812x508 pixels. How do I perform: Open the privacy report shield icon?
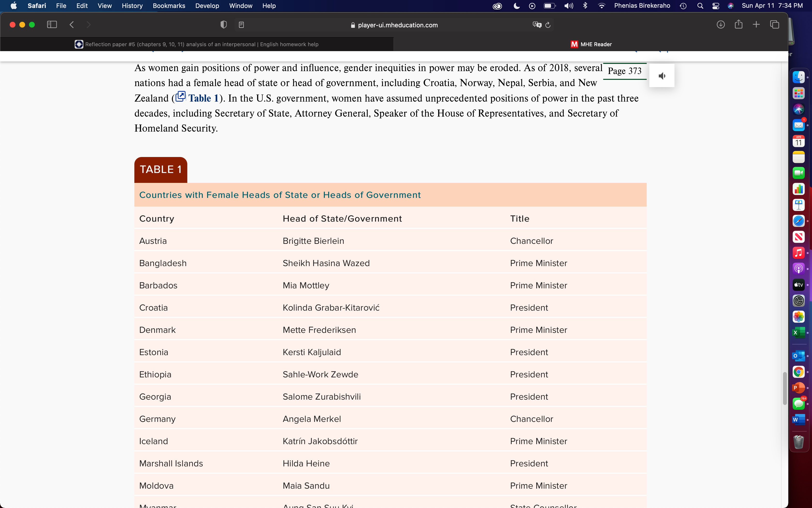[x=224, y=24]
